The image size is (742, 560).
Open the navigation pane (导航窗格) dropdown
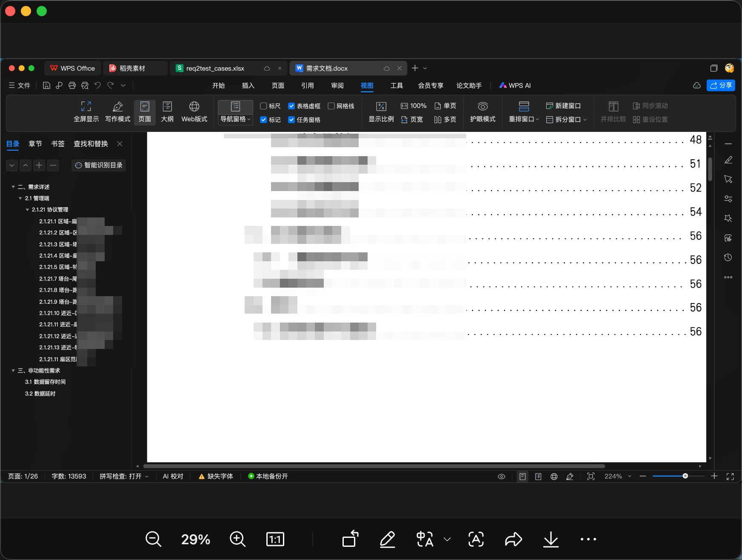pos(235,119)
